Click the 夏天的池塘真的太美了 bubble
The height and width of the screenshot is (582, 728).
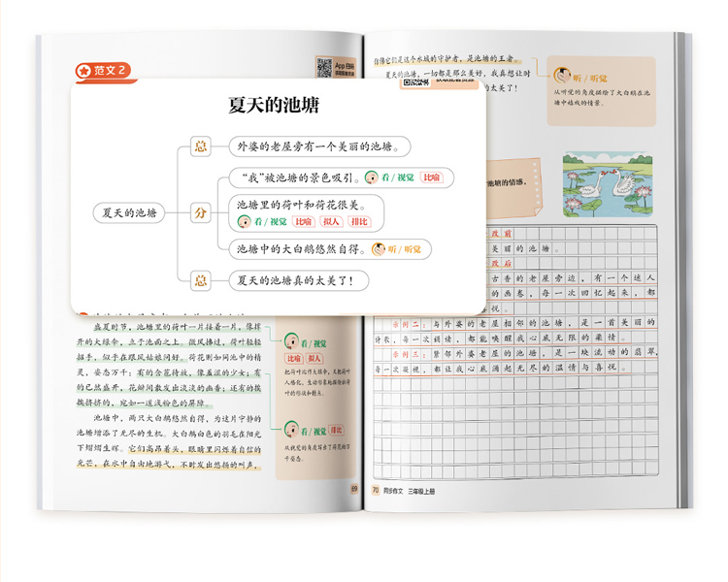303,280
